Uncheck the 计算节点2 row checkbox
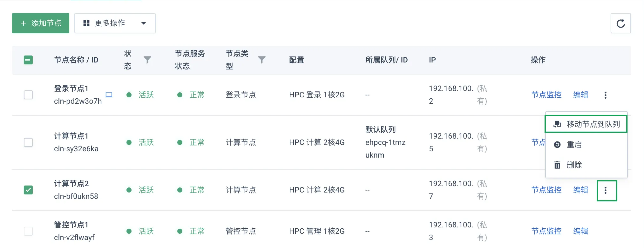644x248 pixels. [x=28, y=190]
